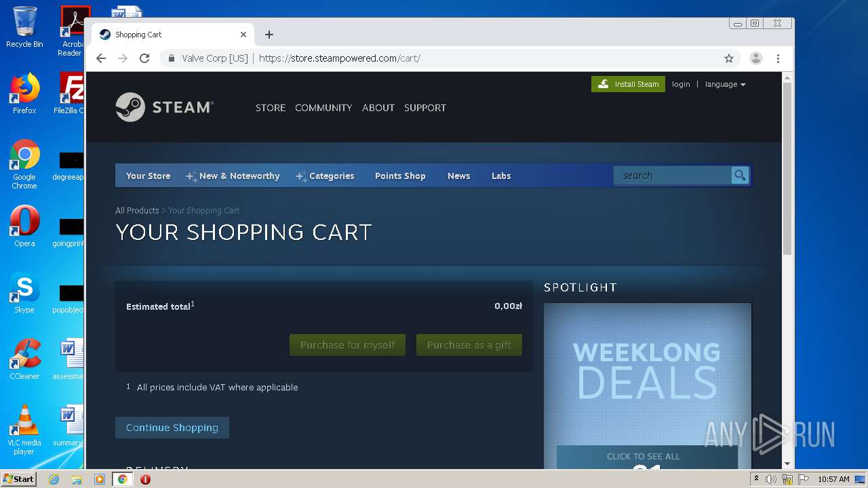
Task: Open the Google Chrome desktop shortcut
Action: (x=24, y=164)
